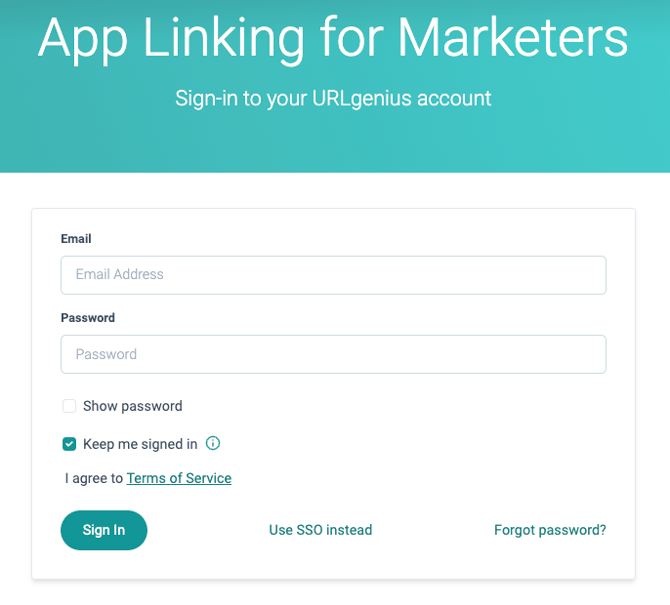
Task: Click the Show password label text
Action: (x=133, y=406)
